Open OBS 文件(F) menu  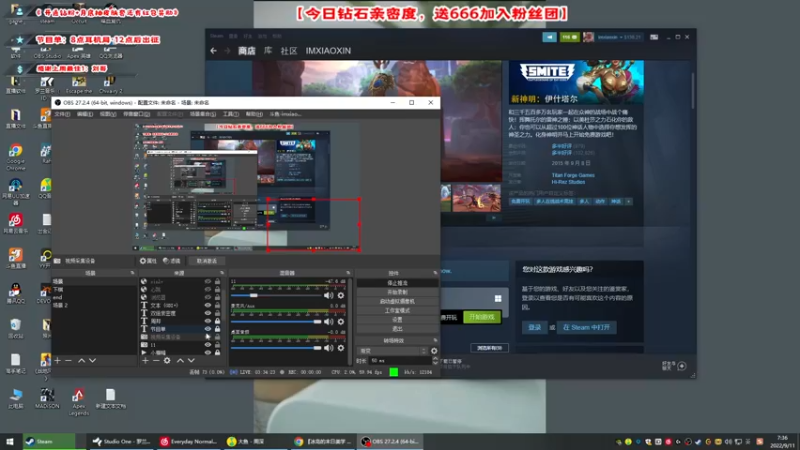coord(62,114)
